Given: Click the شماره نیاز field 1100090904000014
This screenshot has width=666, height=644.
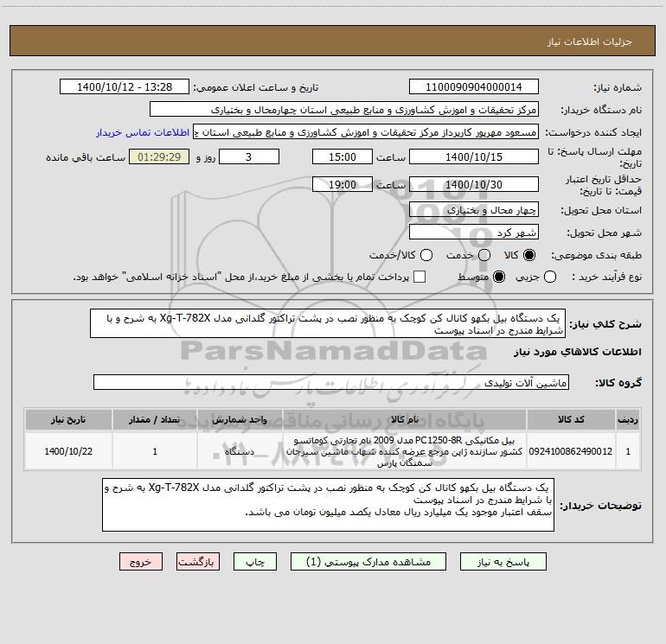Looking at the screenshot, I should coord(474,87).
